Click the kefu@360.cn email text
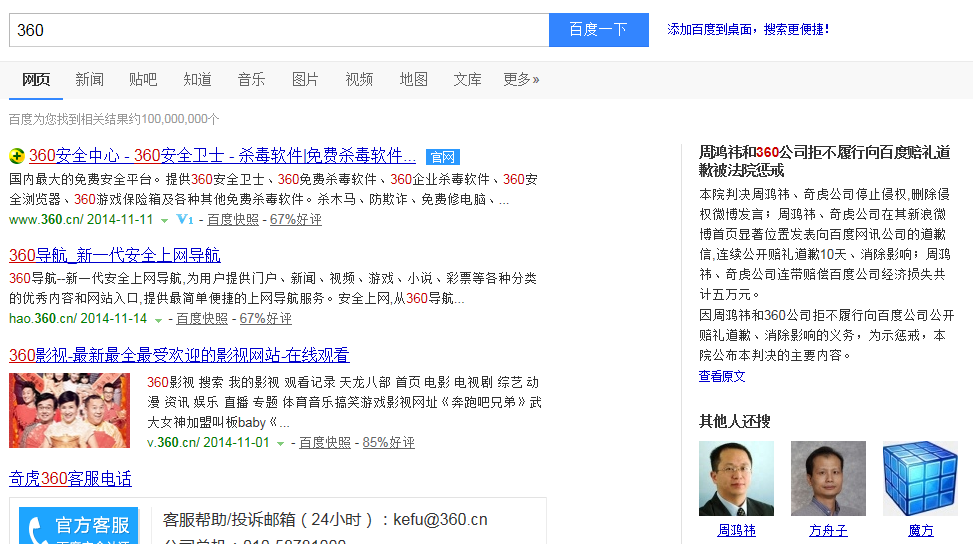973x544 pixels. click(x=441, y=520)
